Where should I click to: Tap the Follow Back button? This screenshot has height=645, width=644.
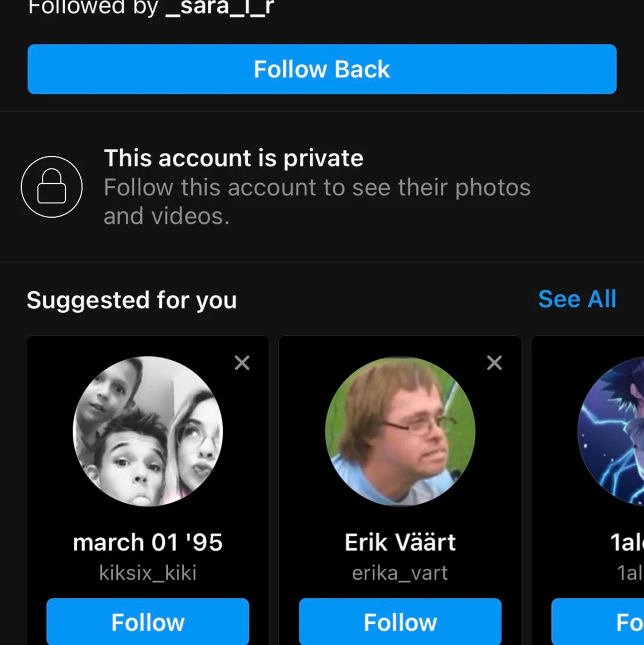(322, 69)
